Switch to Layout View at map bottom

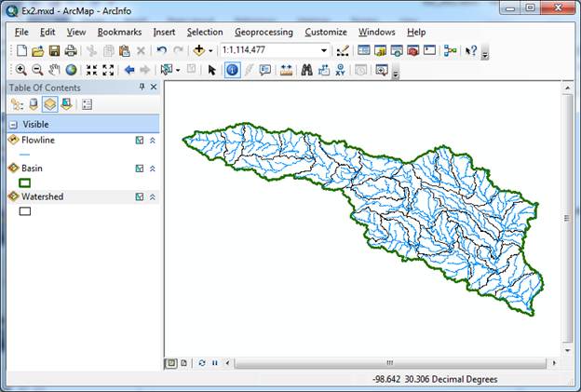click(x=184, y=362)
